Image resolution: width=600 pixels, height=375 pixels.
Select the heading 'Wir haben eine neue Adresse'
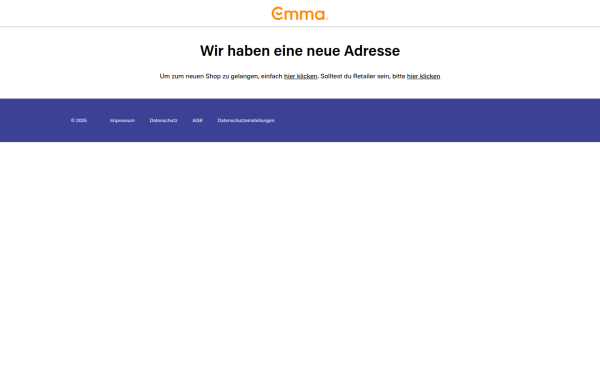click(300, 51)
